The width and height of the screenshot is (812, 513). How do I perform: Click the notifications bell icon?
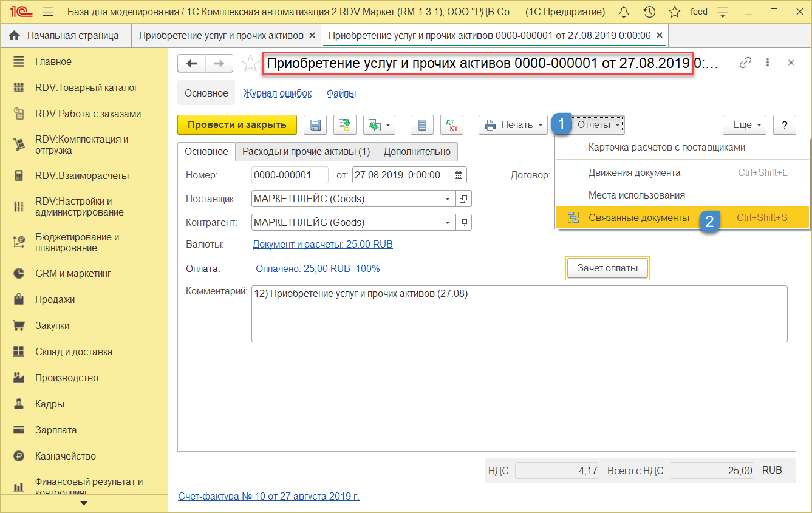623,12
